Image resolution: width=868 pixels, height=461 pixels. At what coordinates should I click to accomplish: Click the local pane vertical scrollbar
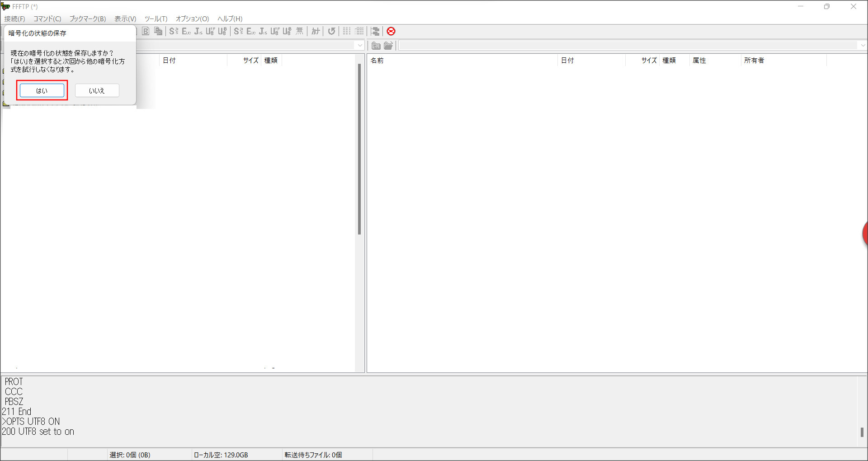pos(359,149)
